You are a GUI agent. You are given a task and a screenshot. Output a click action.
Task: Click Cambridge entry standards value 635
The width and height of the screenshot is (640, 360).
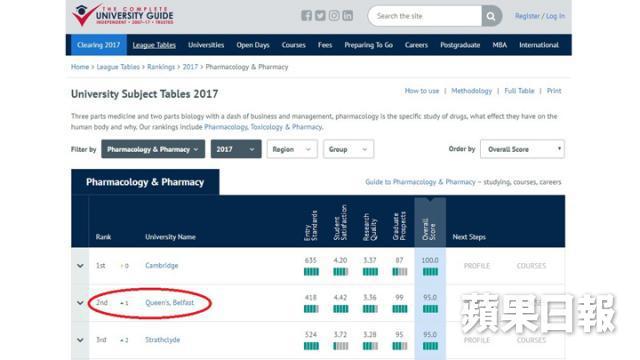[x=311, y=260]
